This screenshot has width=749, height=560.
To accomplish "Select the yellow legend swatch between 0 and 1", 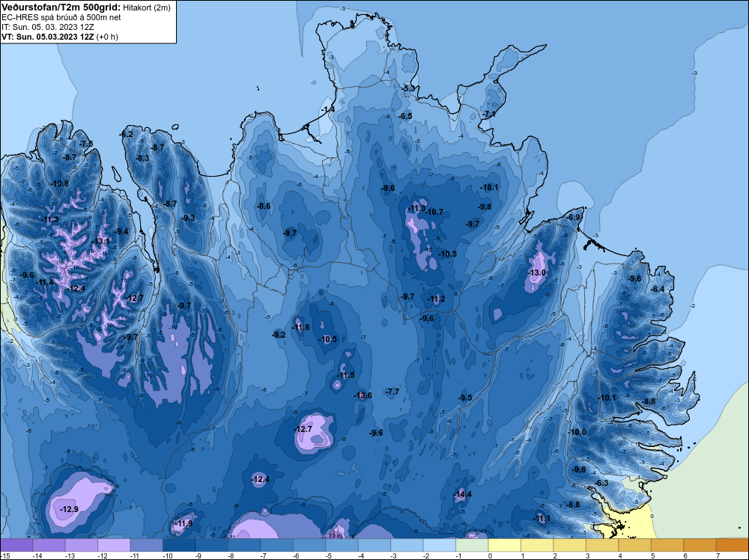I will (504, 545).
